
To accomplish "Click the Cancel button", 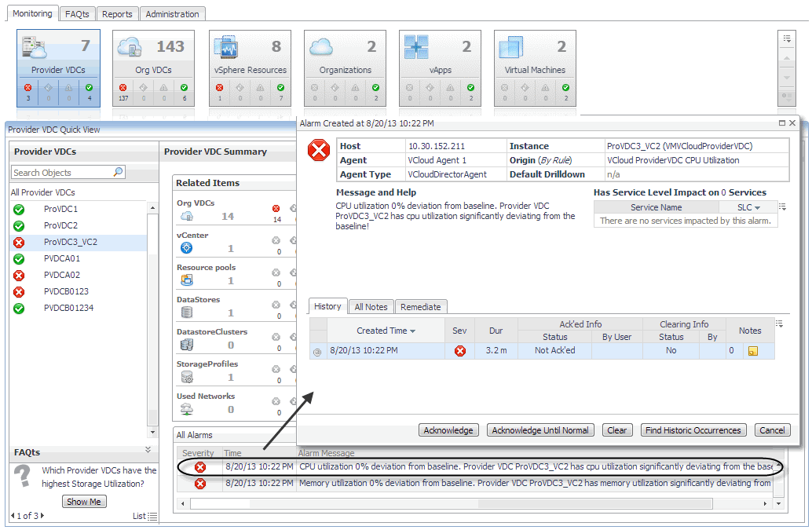I will click(x=772, y=430).
